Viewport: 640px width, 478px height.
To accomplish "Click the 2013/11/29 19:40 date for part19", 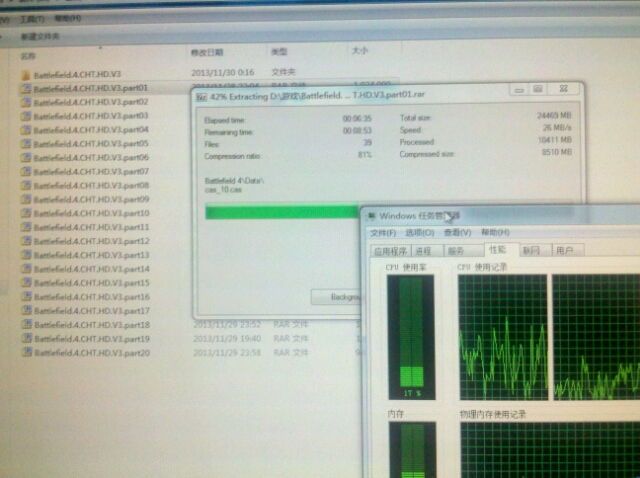I will (227, 339).
